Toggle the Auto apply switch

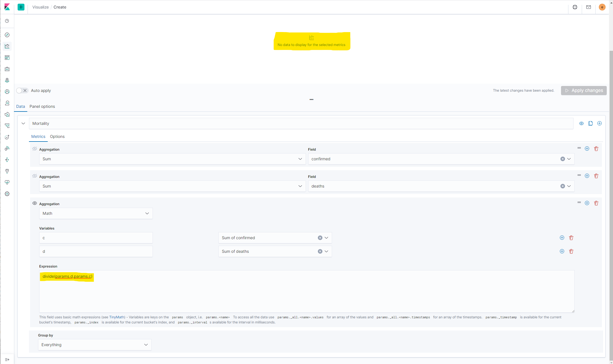tap(22, 91)
